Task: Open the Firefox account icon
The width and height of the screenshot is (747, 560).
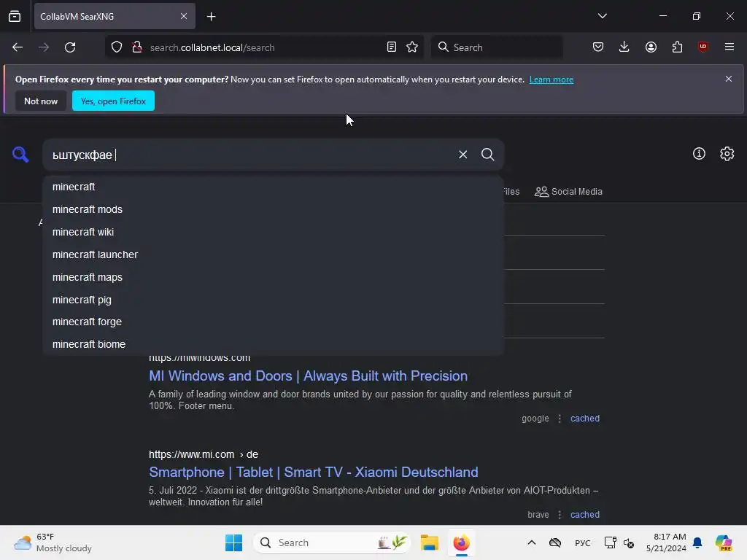Action: pyautogui.click(x=651, y=47)
